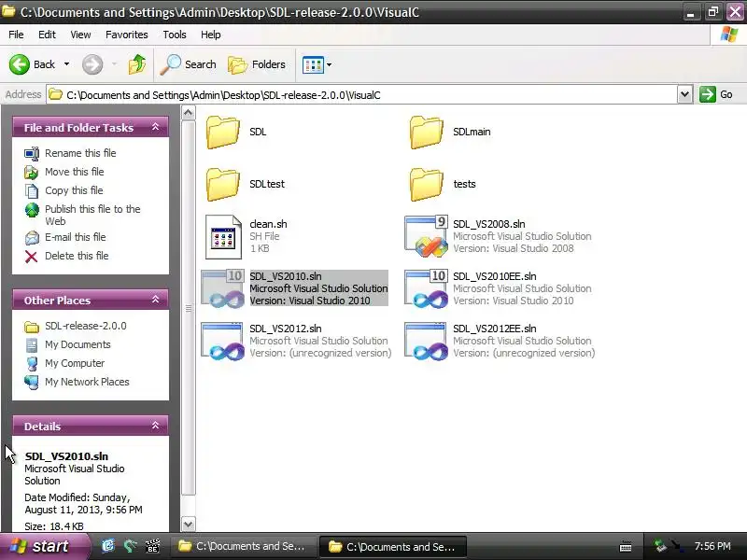This screenshot has width=747, height=560.
Task: Select SDL_VS2008.sln solution icon
Action: [x=426, y=237]
